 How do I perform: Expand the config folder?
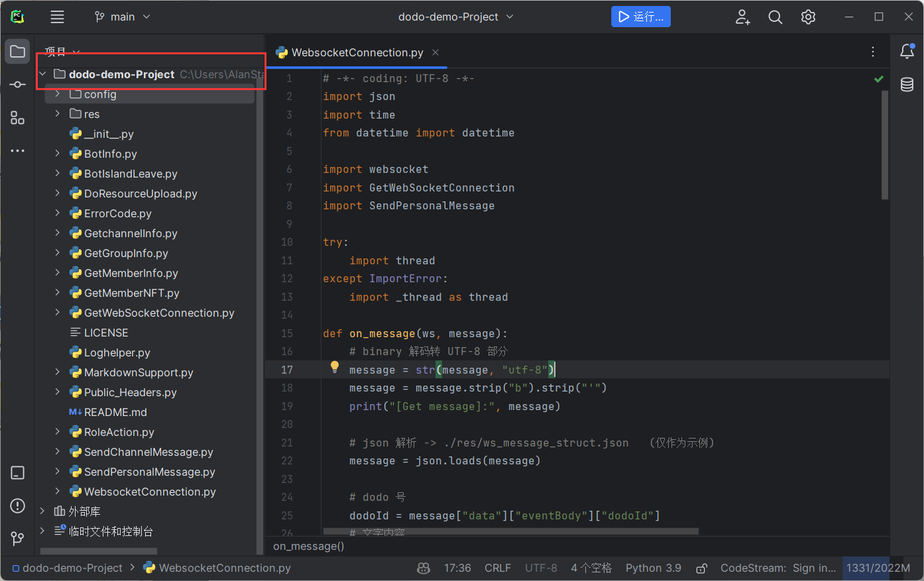coord(58,94)
